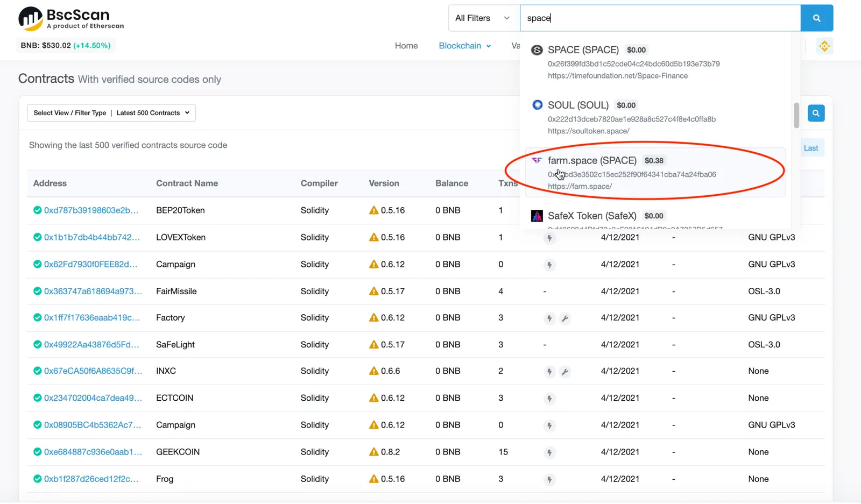Screen dimensions: 861x504
Task: Open the All Filters dropdown
Action: coord(484,18)
